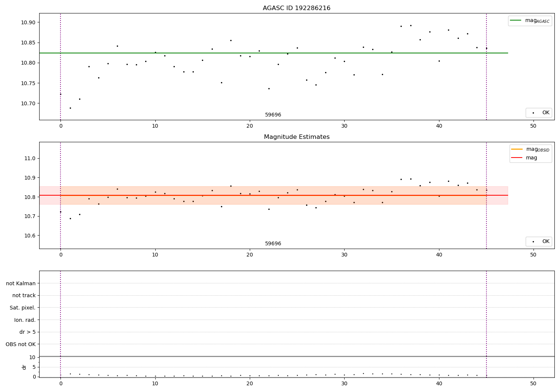Click the plot title AGASC ID 192286216

[296, 8]
